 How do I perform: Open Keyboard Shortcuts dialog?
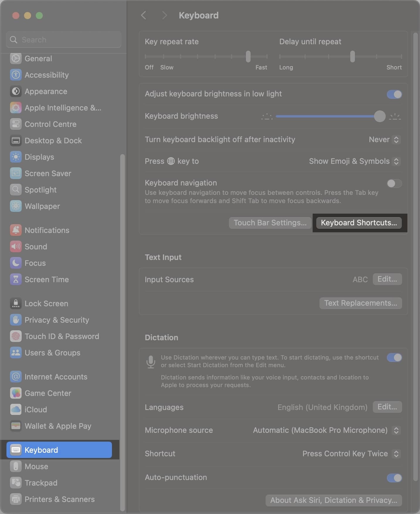click(x=359, y=223)
